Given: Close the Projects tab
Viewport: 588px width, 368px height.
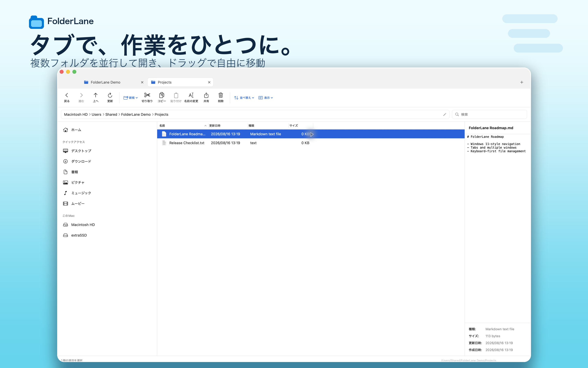Looking at the screenshot, I should [209, 82].
